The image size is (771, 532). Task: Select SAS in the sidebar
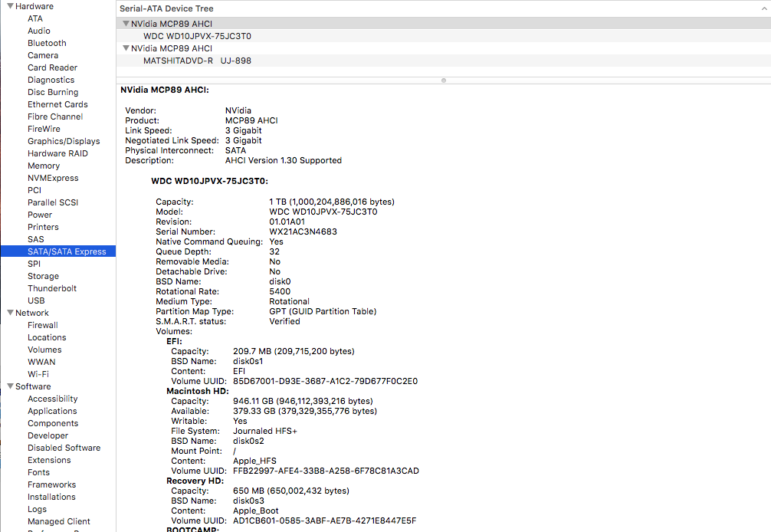pos(35,239)
